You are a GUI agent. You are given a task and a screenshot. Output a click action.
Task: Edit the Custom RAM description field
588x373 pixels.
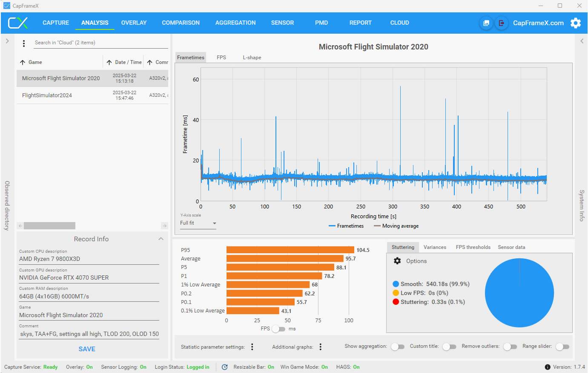[89, 297]
